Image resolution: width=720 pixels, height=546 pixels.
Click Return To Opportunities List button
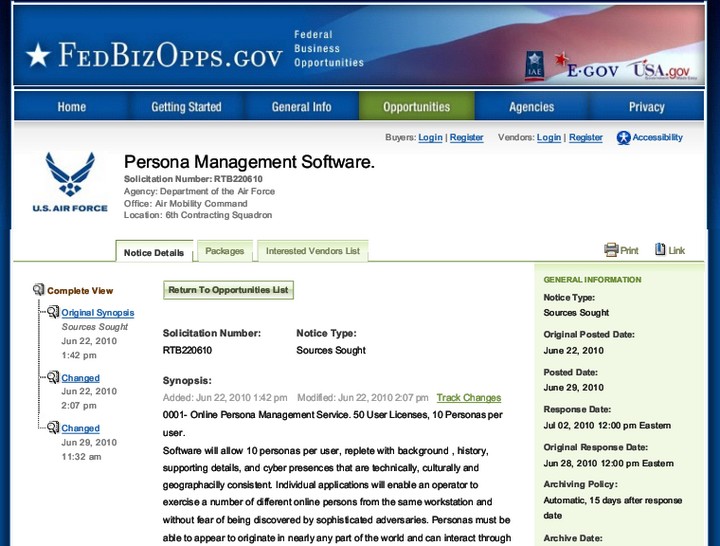point(228,290)
